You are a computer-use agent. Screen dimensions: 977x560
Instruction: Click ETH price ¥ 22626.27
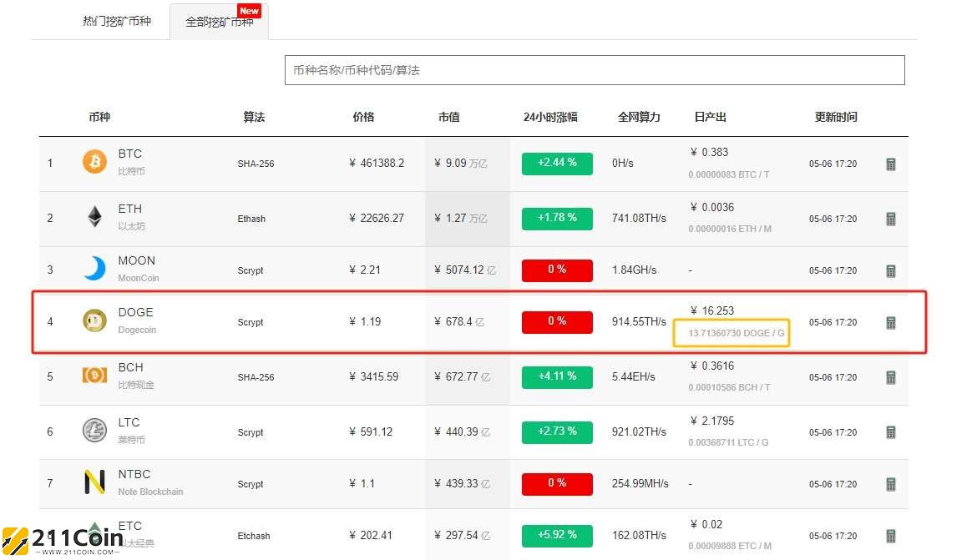377,218
